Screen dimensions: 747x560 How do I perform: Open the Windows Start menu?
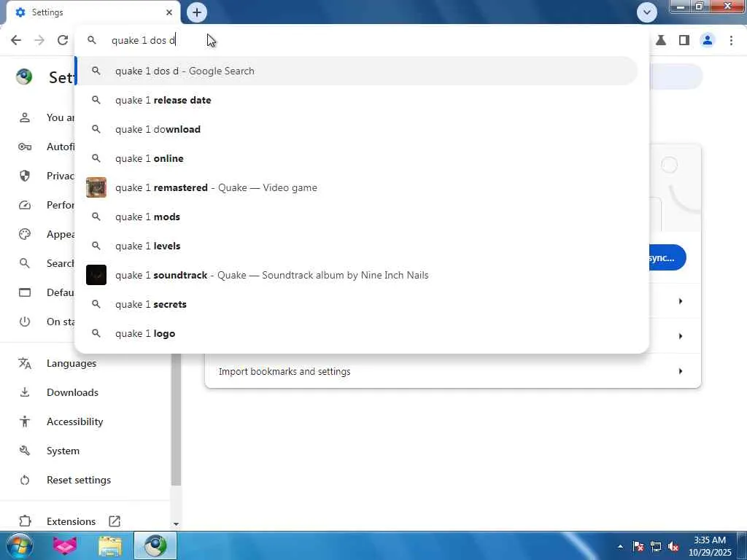click(x=20, y=545)
